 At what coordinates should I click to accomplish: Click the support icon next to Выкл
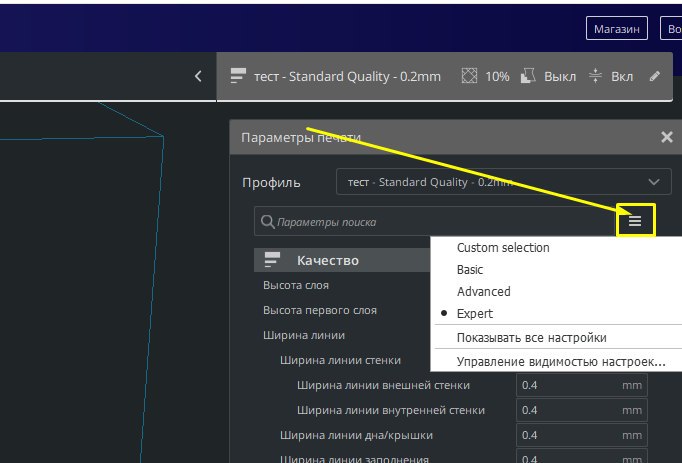(x=528, y=76)
